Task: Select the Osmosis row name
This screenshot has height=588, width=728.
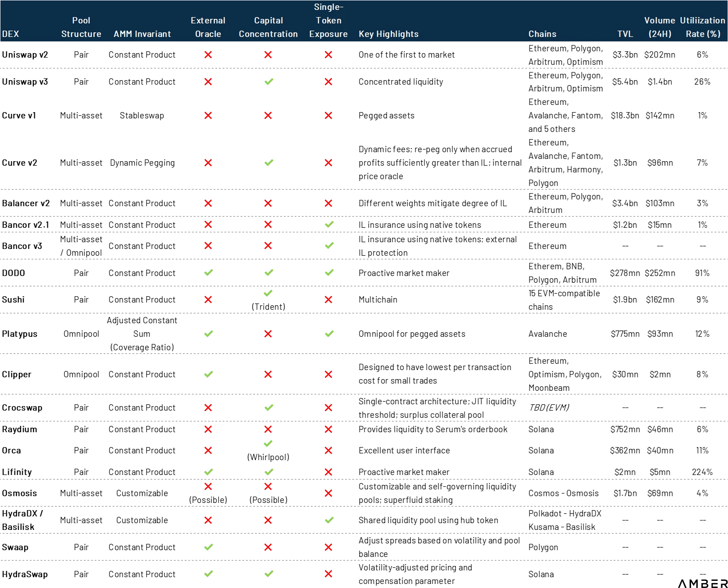Action: point(19,493)
